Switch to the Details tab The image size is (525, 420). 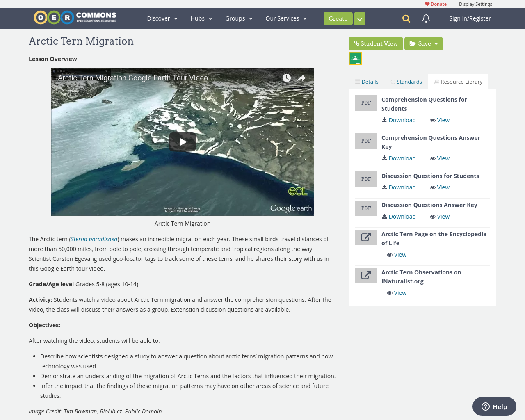(x=366, y=81)
